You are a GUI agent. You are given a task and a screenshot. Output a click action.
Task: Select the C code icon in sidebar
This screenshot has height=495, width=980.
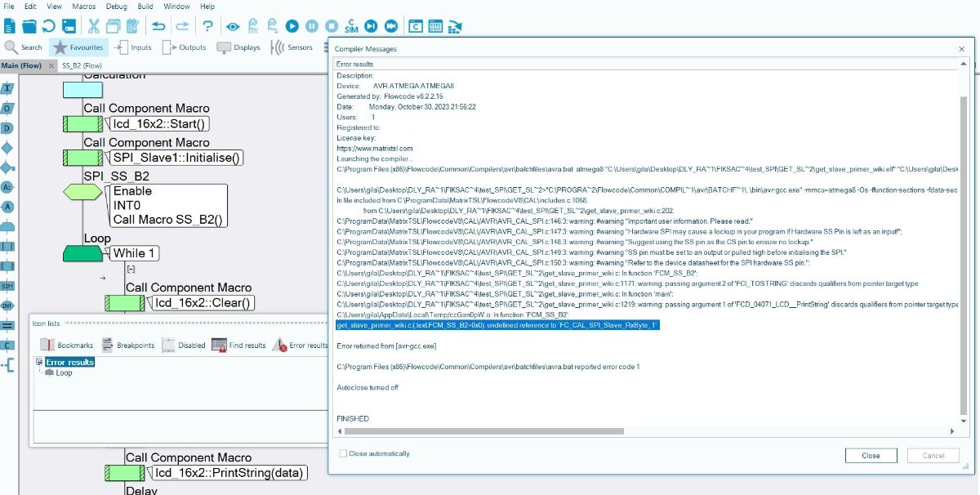(7, 346)
